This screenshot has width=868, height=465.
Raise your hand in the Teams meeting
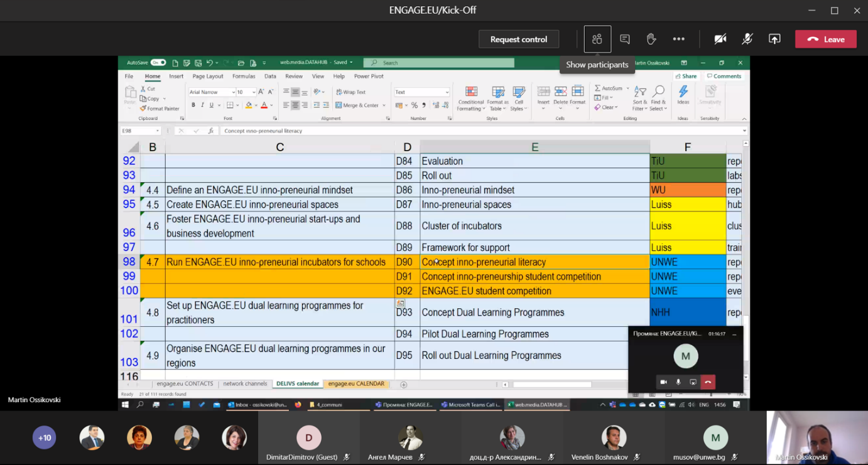pos(651,39)
